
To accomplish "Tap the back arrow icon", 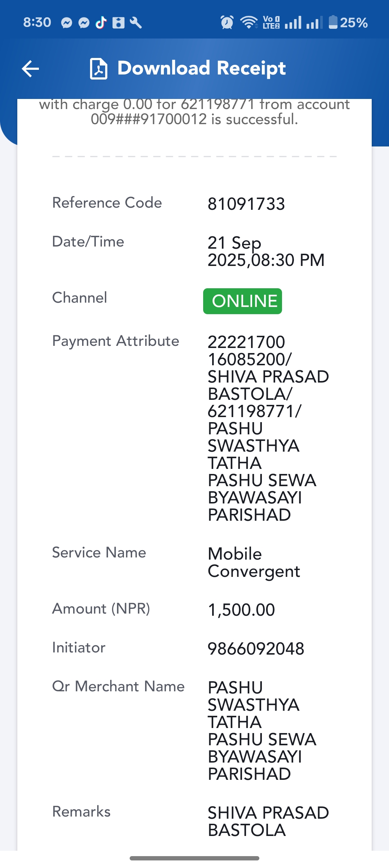I will (x=30, y=69).
